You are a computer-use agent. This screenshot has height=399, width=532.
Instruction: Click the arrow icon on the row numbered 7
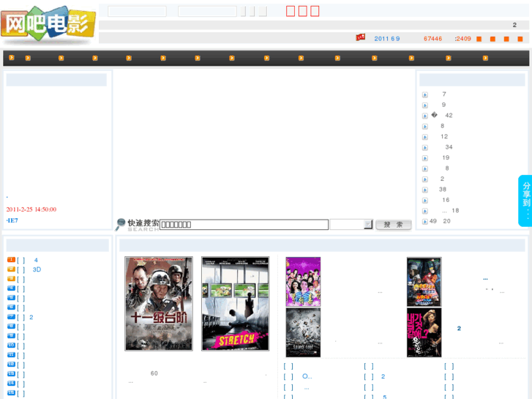click(x=424, y=94)
